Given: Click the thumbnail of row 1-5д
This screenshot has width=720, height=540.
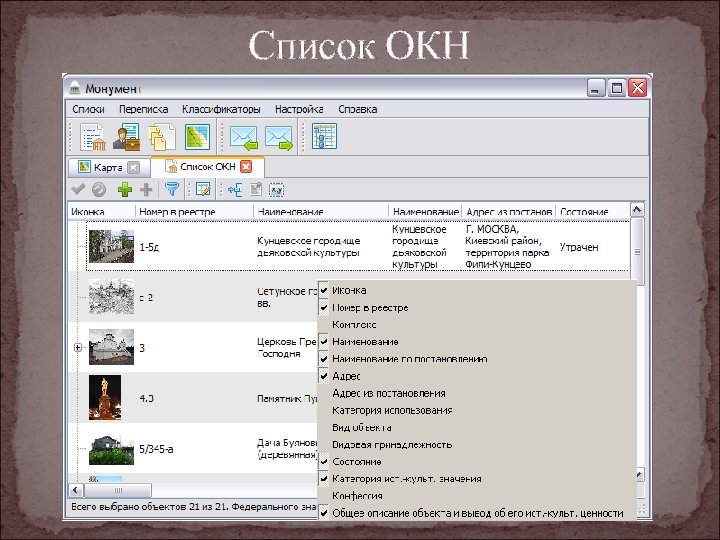Looking at the screenshot, I should [x=111, y=247].
